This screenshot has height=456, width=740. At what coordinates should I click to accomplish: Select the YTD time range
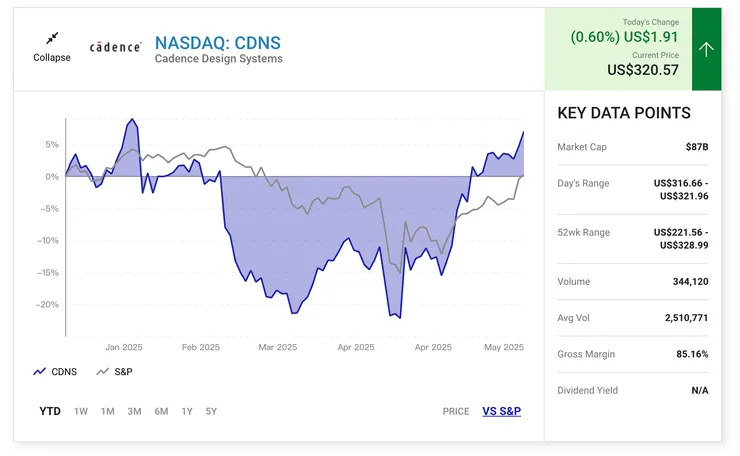point(50,411)
